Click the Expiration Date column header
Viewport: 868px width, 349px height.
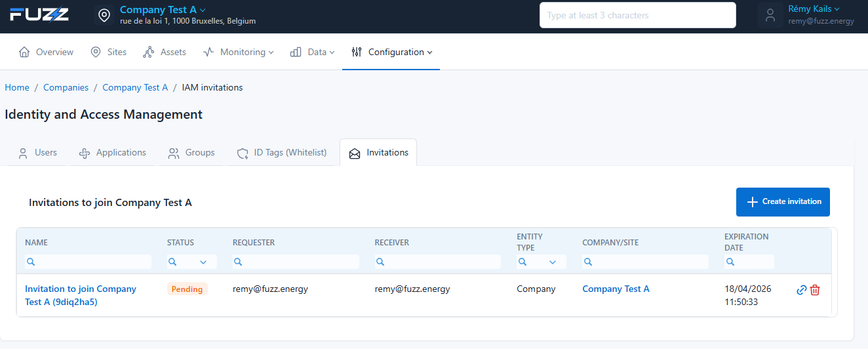[x=747, y=242]
